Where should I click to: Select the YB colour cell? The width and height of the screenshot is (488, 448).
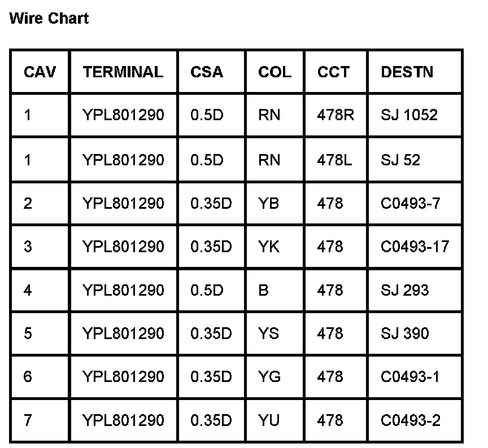268,203
